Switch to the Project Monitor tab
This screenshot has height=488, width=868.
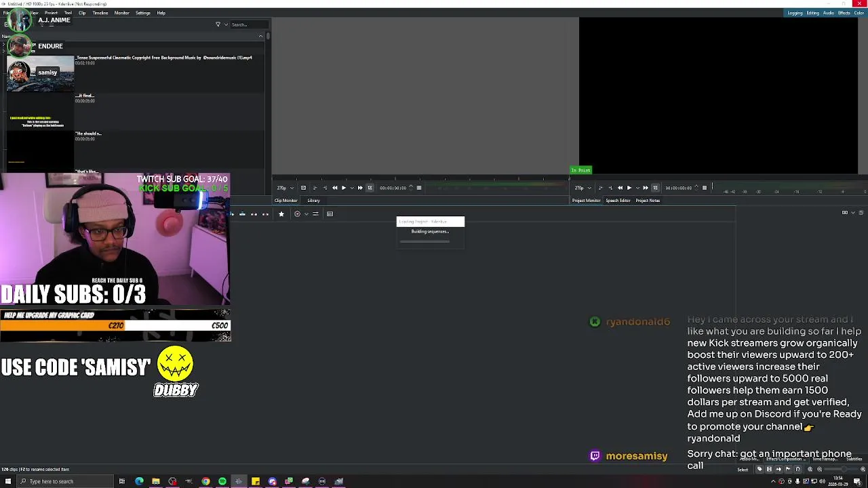(x=586, y=201)
